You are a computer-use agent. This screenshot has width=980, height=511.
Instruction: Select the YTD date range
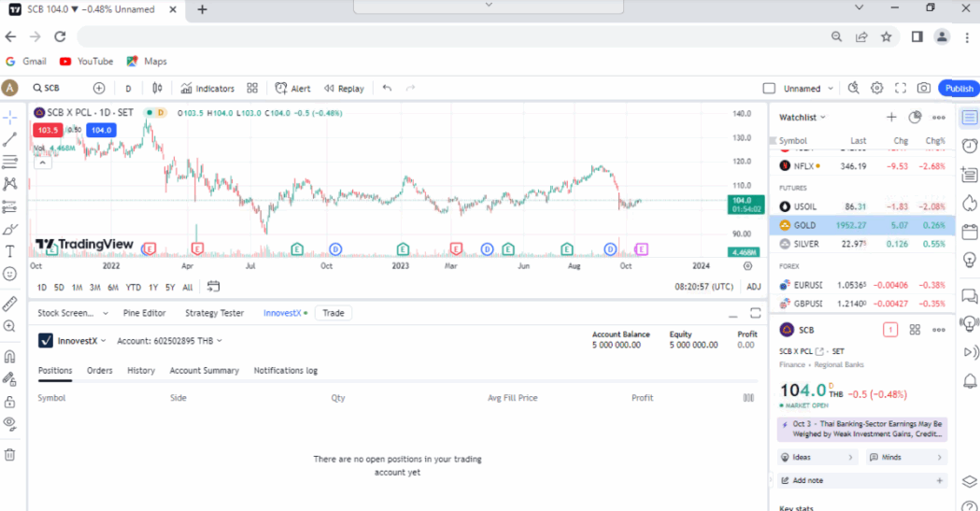pos(133,288)
